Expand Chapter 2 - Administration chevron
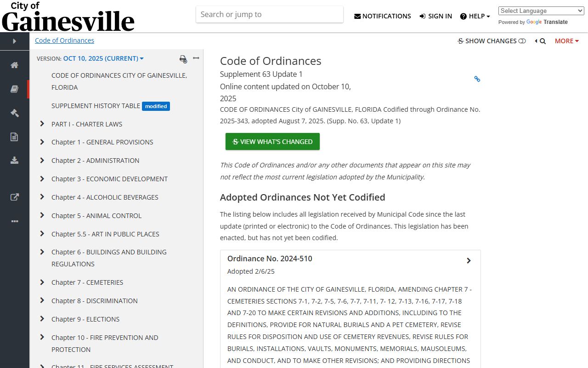This screenshot has height=368, width=588. click(42, 161)
